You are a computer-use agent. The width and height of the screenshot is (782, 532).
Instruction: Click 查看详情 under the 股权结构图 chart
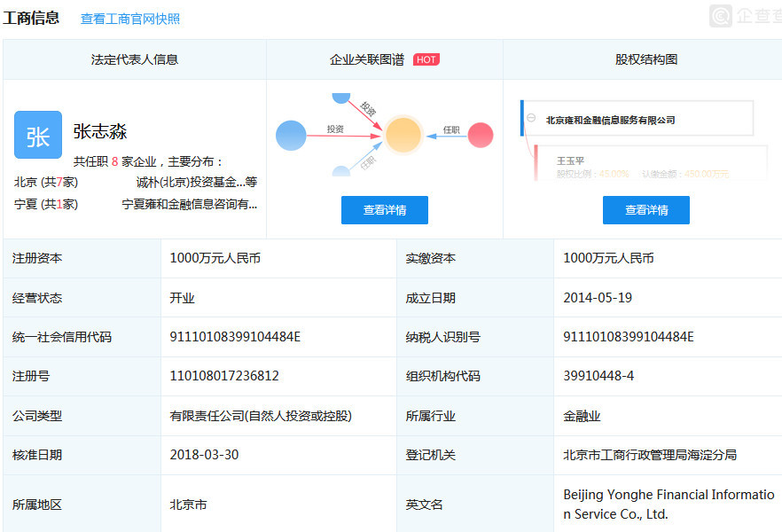click(x=645, y=210)
